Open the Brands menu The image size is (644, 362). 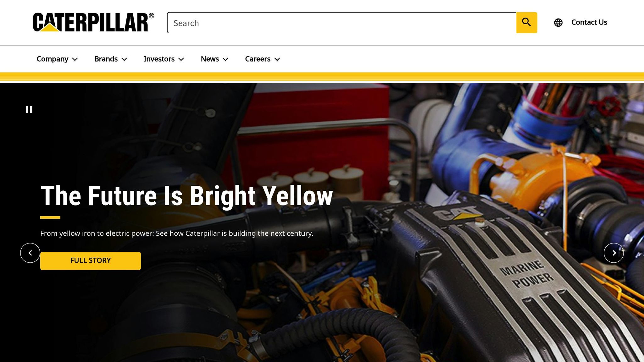click(x=106, y=59)
